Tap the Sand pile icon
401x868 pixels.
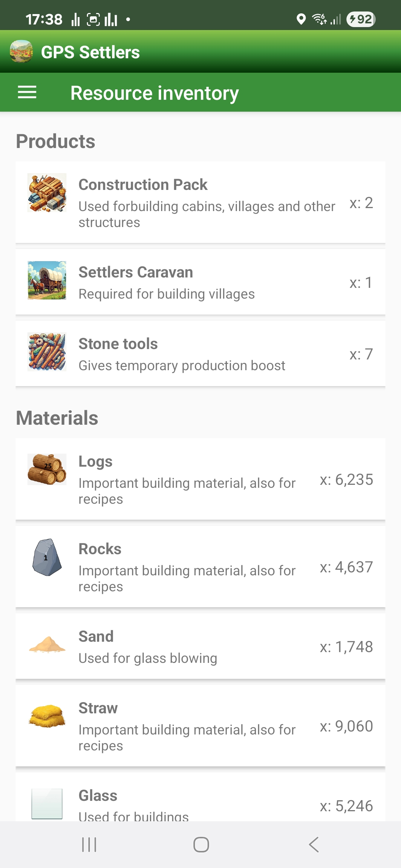[47, 645]
